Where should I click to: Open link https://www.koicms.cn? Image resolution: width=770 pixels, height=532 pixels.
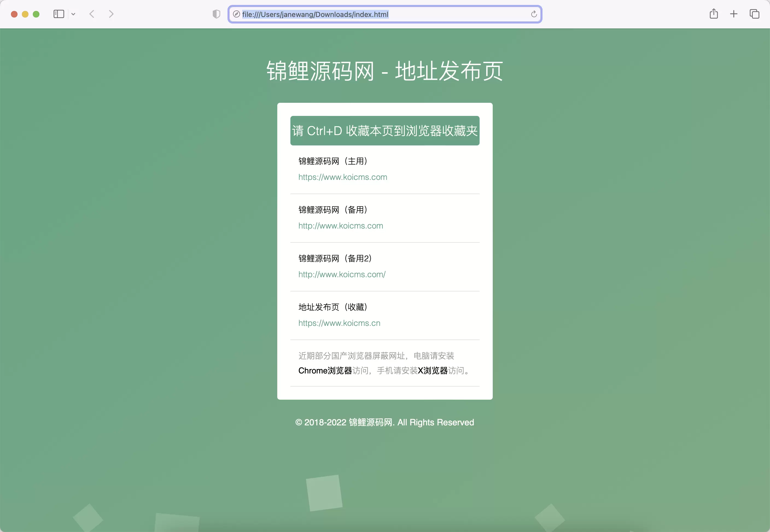pos(339,323)
